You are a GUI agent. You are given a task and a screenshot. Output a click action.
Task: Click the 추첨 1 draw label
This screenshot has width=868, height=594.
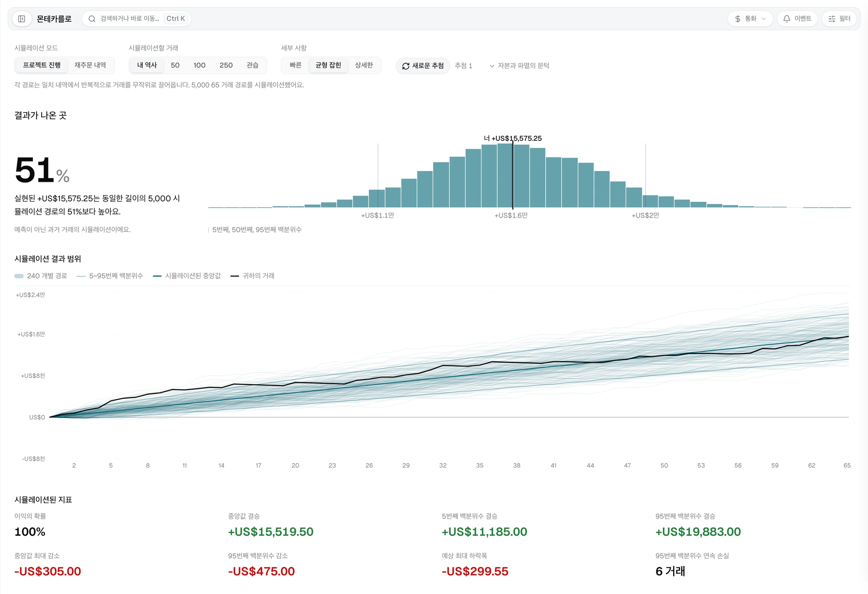click(x=463, y=66)
